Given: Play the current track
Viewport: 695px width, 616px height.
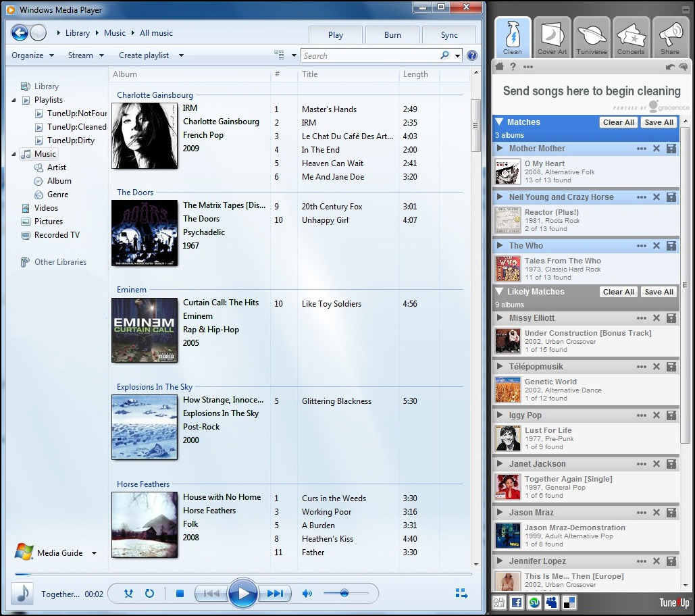Looking at the screenshot, I should pyautogui.click(x=243, y=594).
